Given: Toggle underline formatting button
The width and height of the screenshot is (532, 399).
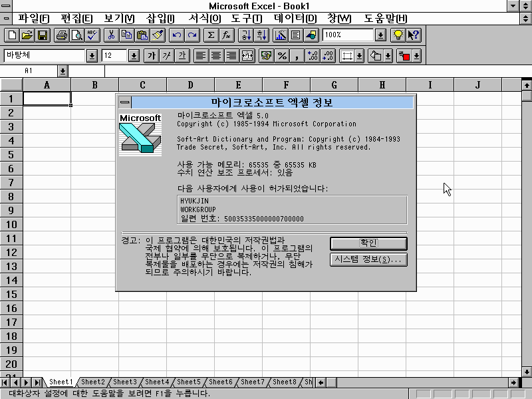Looking at the screenshot, I should click(182, 56).
